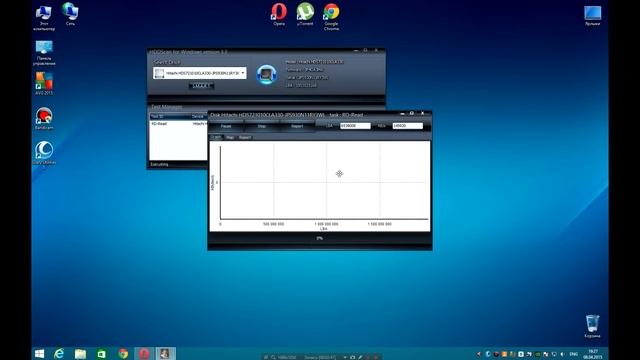This screenshot has width=640, height=360.
Task: Switch to the red Bandicam taskbar button
Action: [144, 354]
